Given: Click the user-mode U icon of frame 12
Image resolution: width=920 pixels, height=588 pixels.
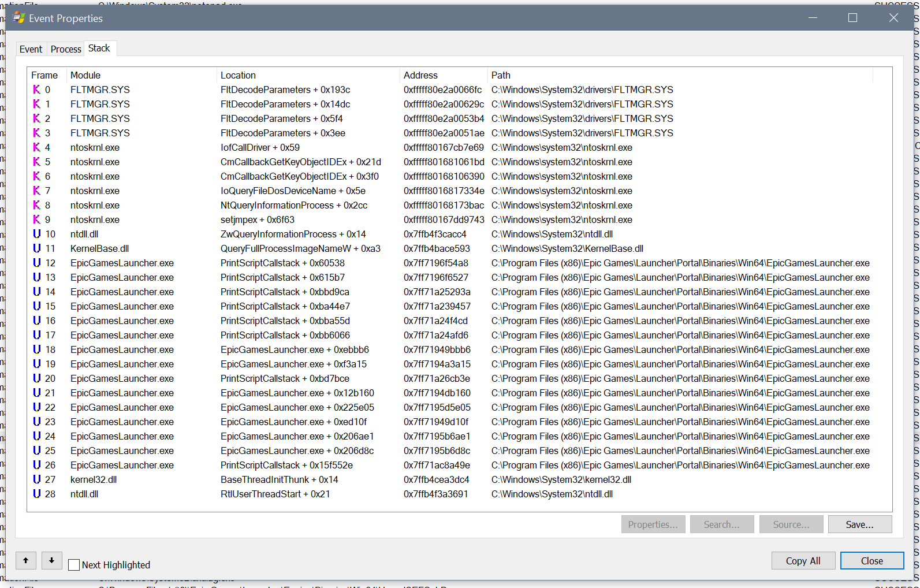Looking at the screenshot, I should coord(36,263).
